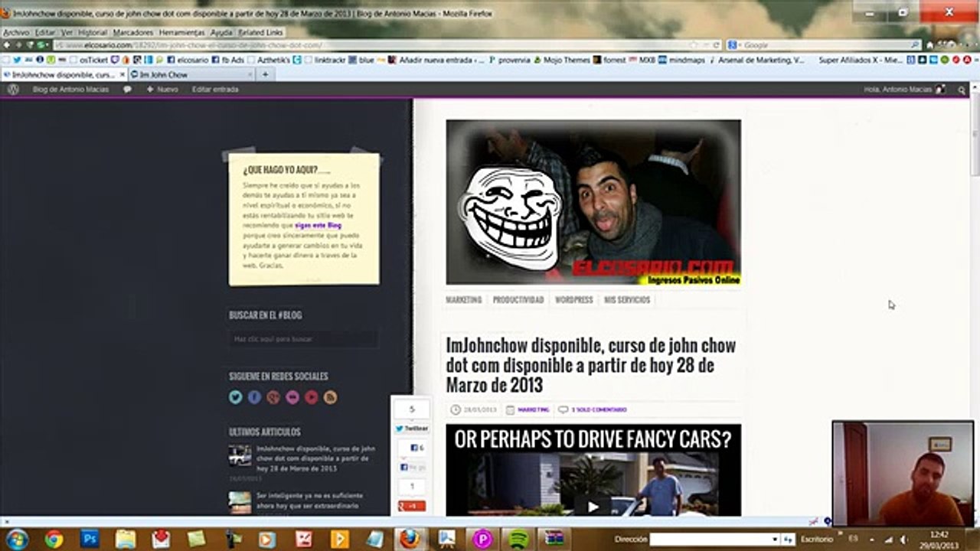Click the elcosario.com header banner image
The width and height of the screenshot is (980, 551).
593,203
